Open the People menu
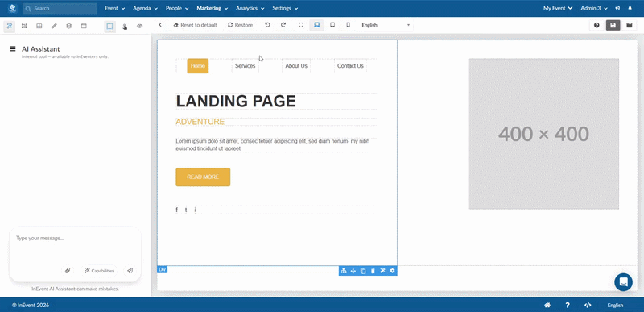 tap(177, 8)
